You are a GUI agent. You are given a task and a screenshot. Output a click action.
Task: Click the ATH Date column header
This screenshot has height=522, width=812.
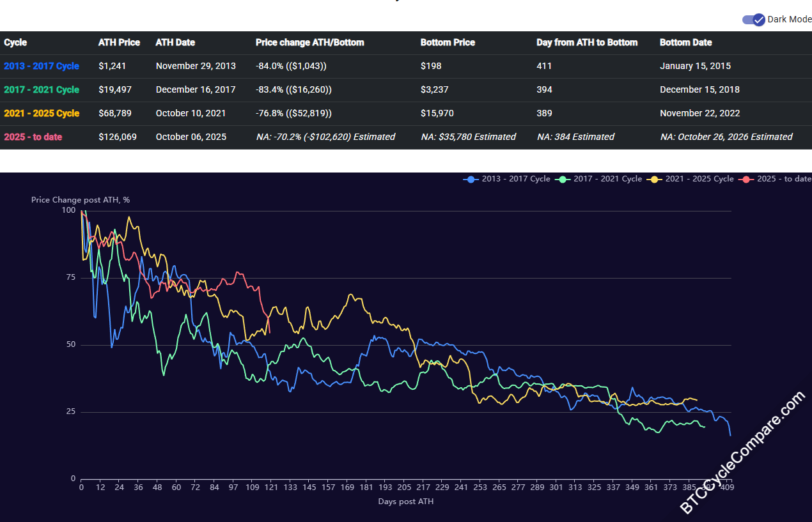tap(175, 43)
